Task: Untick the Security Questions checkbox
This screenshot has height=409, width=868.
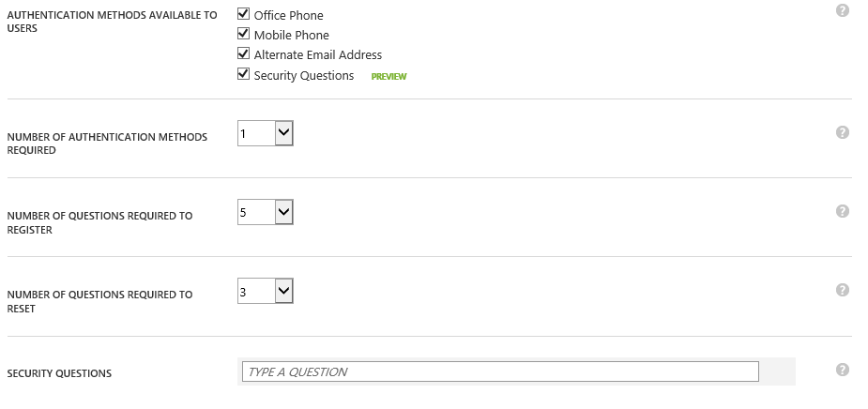Action: click(x=244, y=73)
